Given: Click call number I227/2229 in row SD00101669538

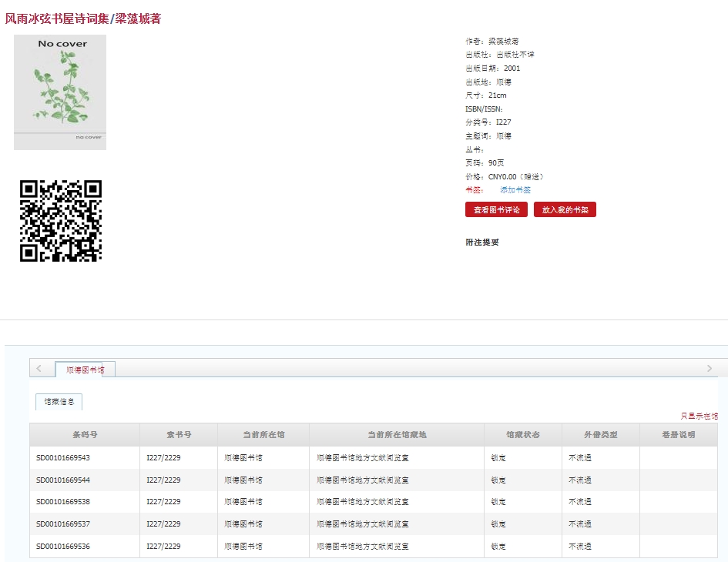Looking at the screenshot, I should 163,502.
